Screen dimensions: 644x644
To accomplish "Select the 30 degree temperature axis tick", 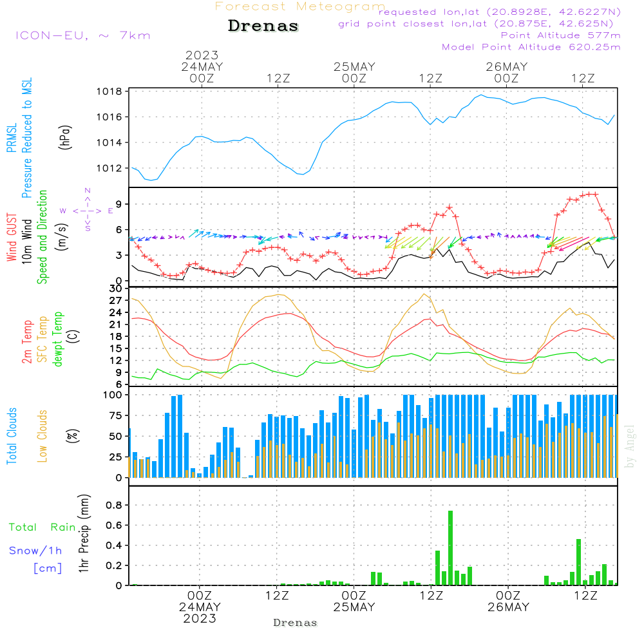I will (116, 289).
